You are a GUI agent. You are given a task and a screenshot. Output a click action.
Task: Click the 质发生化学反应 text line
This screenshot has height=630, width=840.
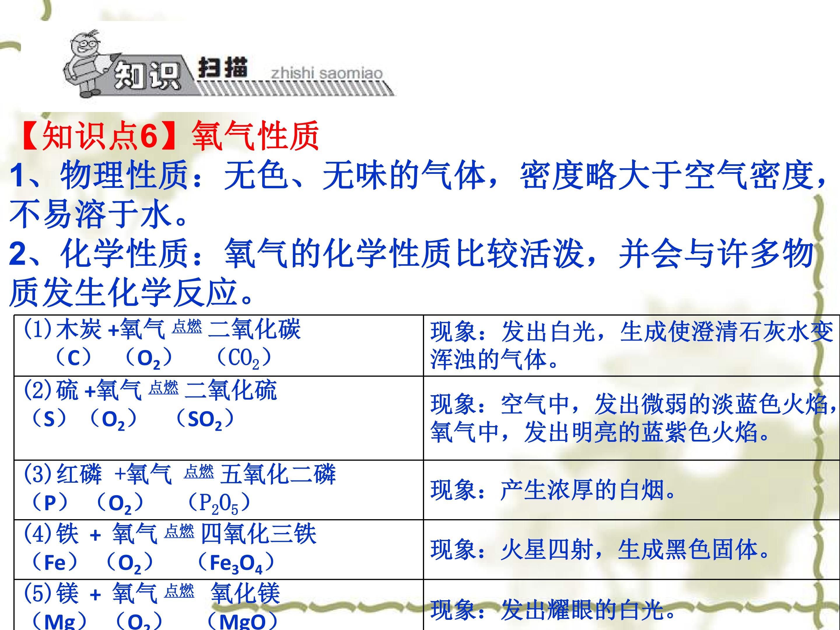[131, 293]
